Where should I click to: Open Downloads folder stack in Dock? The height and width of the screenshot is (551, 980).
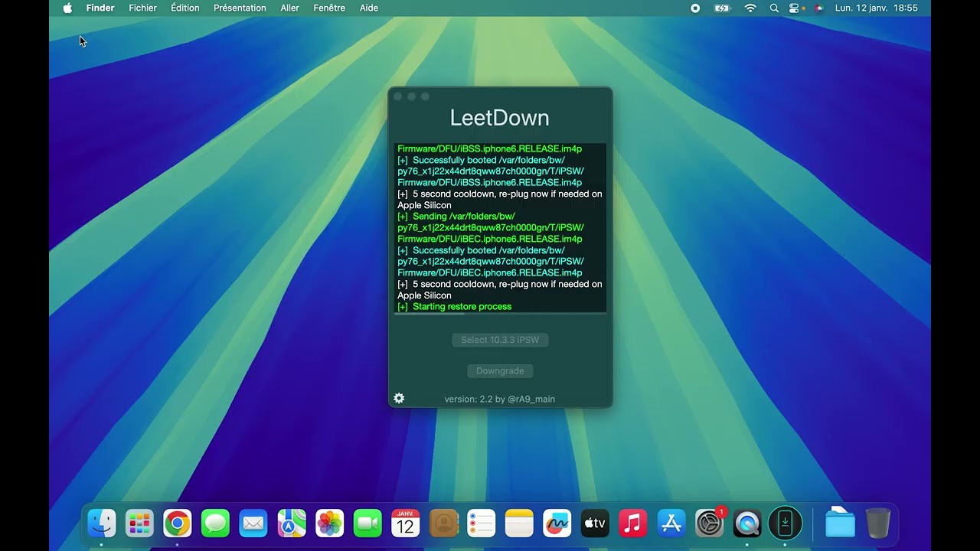pos(840,523)
